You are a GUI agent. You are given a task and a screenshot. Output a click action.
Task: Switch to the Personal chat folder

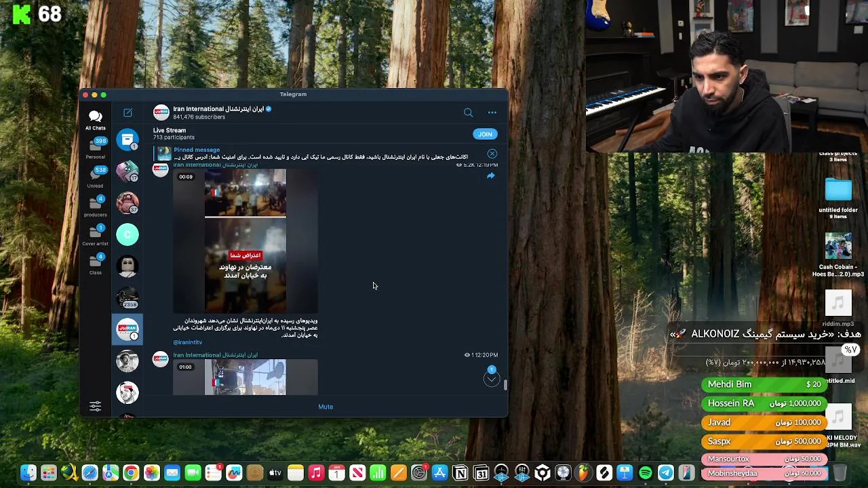pos(96,148)
